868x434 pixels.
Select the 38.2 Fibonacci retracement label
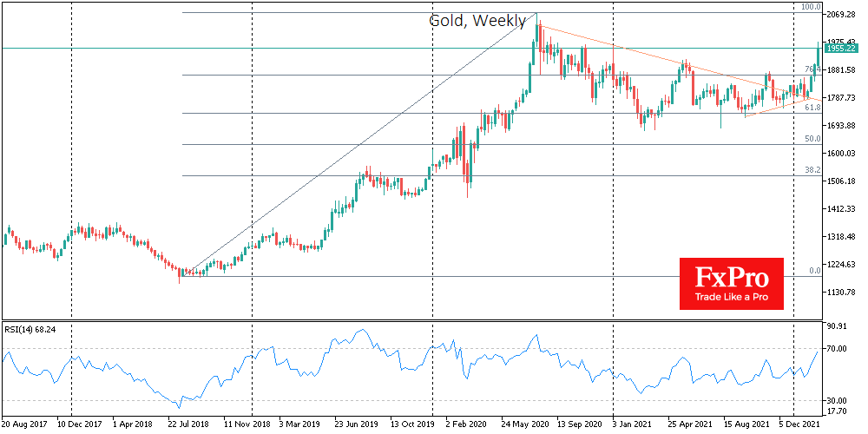(x=812, y=170)
